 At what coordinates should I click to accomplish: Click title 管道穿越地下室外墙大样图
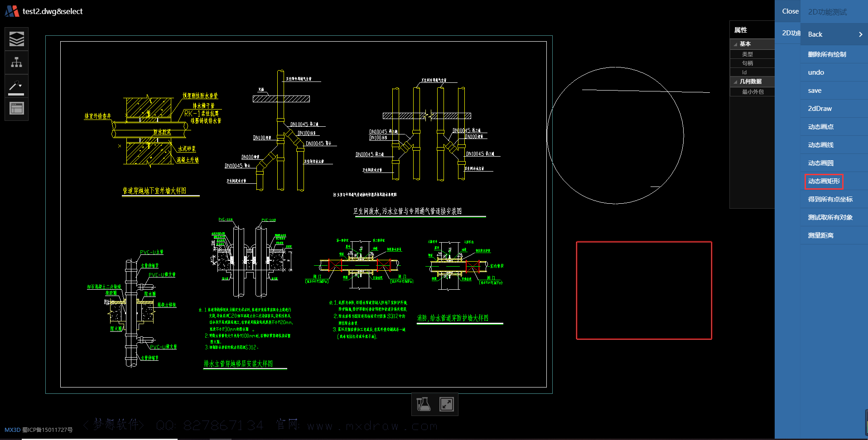(154, 191)
